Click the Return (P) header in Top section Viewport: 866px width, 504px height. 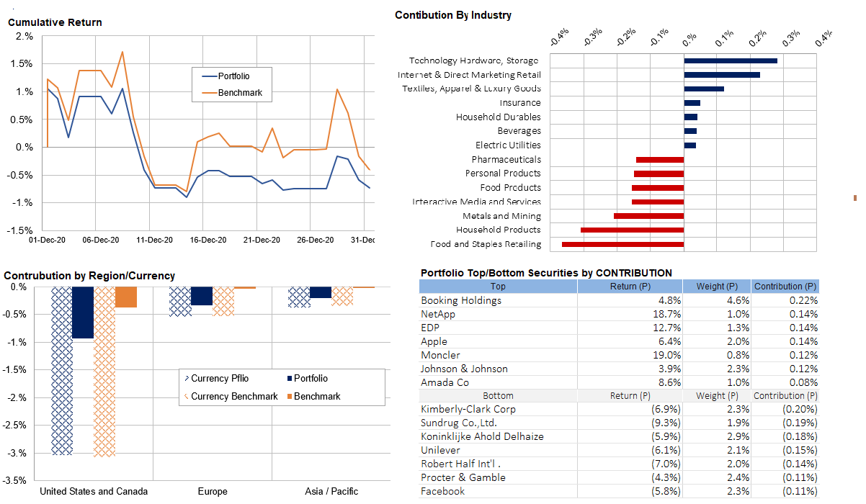tap(630, 287)
